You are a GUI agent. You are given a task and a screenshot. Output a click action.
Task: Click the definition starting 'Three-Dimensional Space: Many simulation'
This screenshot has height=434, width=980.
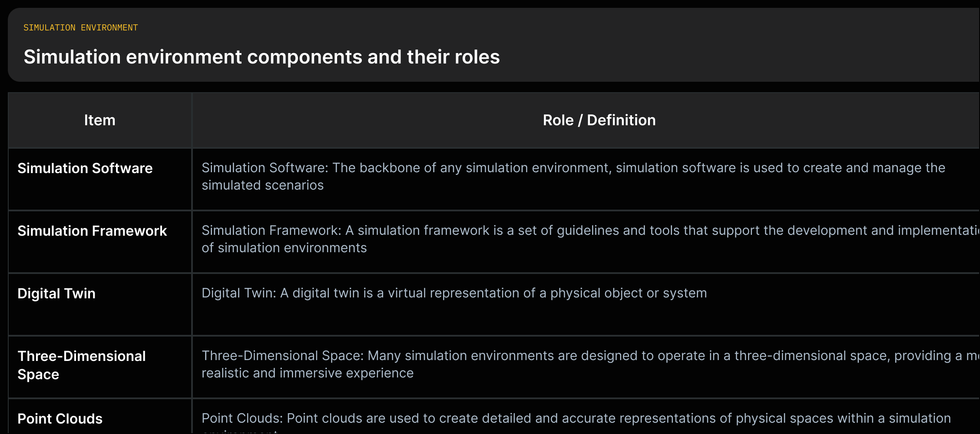pyautogui.click(x=591, y=364)
